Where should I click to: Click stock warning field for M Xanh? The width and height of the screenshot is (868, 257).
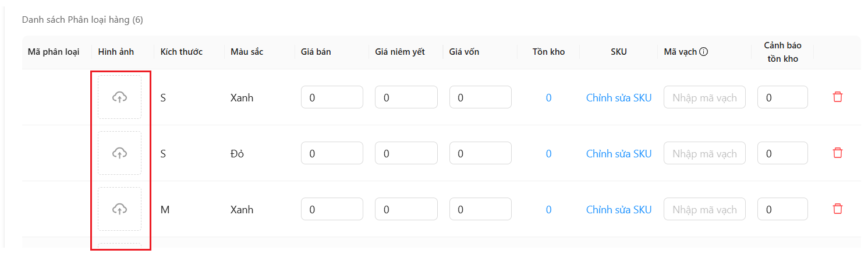782,209
